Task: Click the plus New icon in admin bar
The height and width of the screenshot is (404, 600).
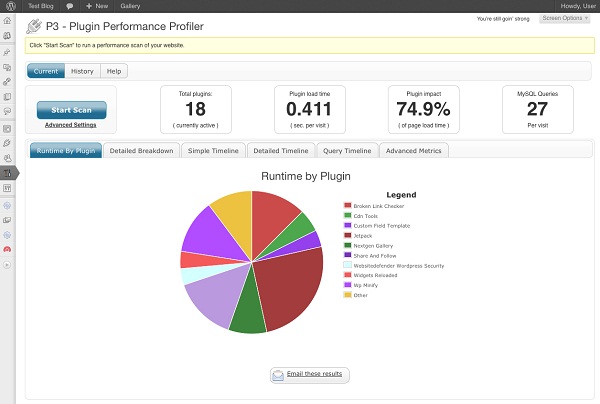Action: click(87, 6)
